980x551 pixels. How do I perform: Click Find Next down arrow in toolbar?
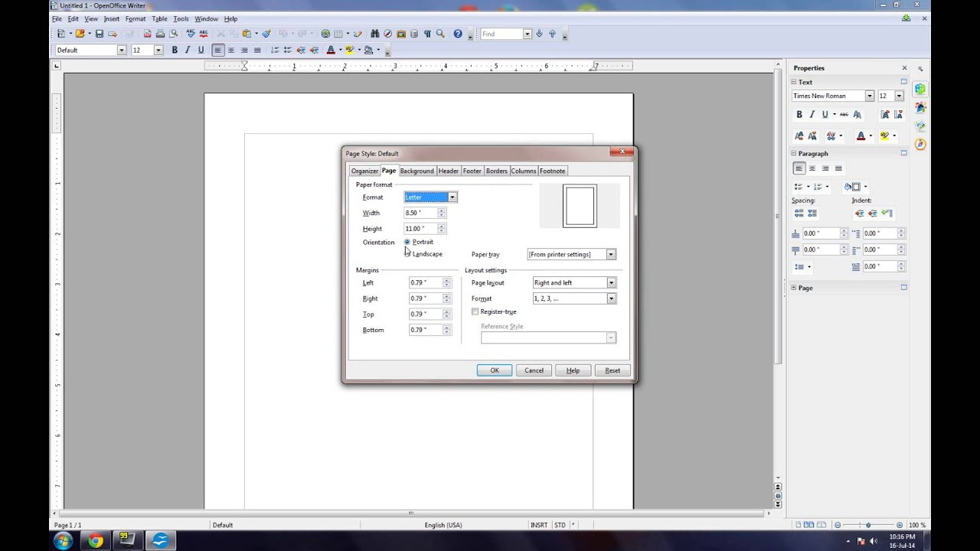tap(539, 34)
